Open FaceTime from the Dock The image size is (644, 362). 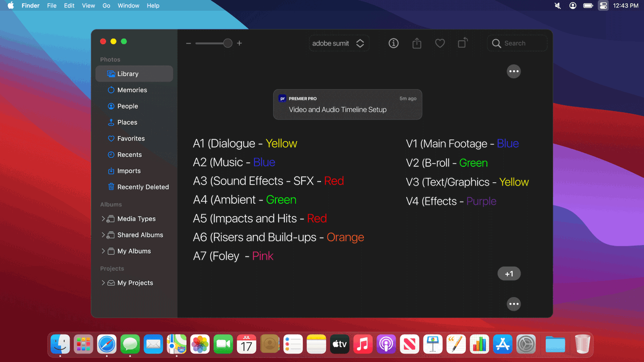(223, 344)
